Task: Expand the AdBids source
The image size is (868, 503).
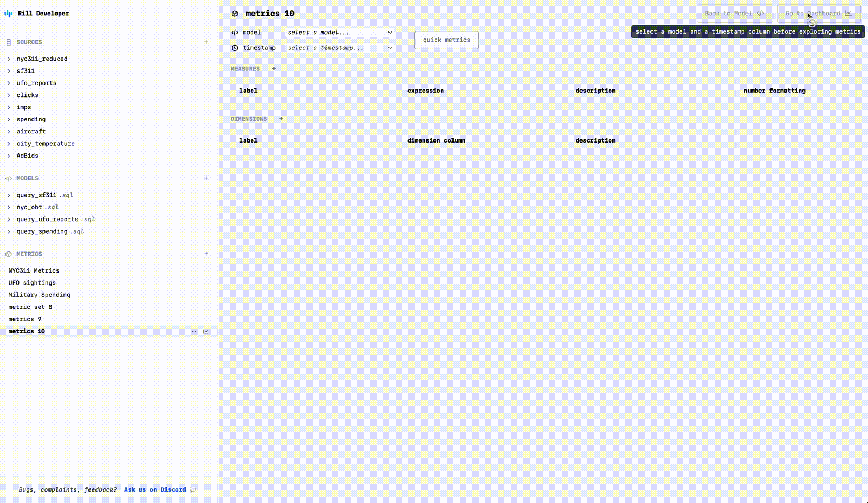Action: click(x=9, y=156)
